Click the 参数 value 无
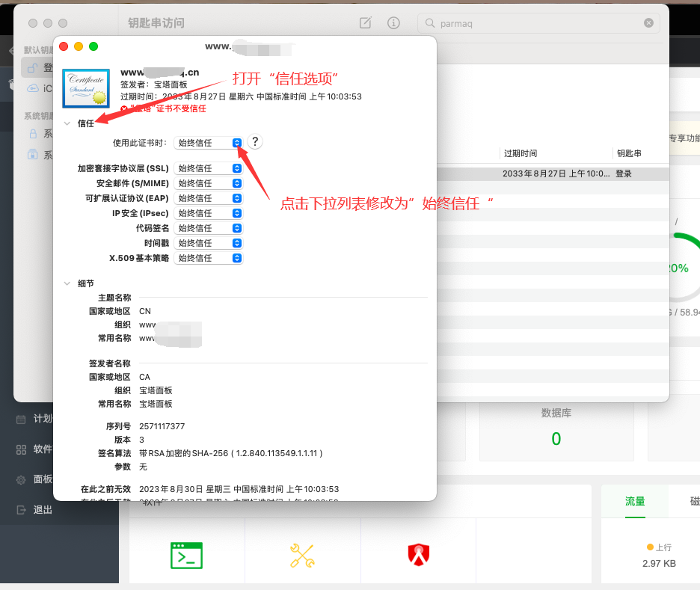 coord(144,467)
